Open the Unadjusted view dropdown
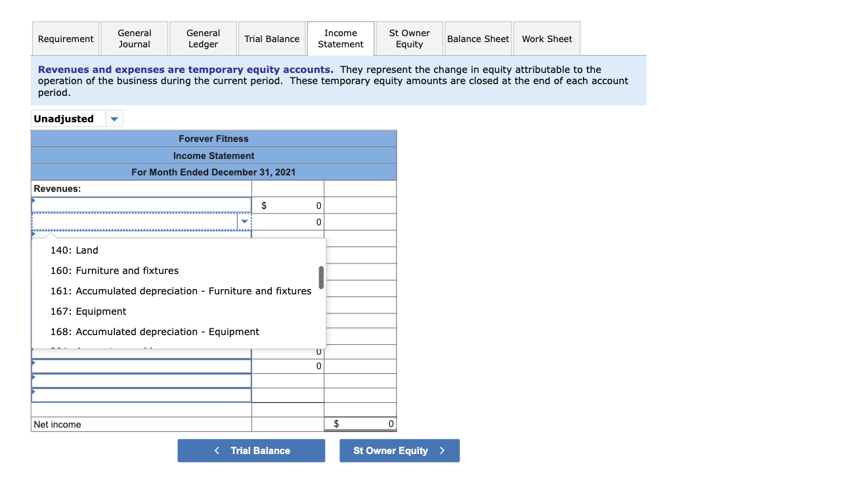Image resolution: width=868 pixels, height=477 pixels. coord(114,118)
